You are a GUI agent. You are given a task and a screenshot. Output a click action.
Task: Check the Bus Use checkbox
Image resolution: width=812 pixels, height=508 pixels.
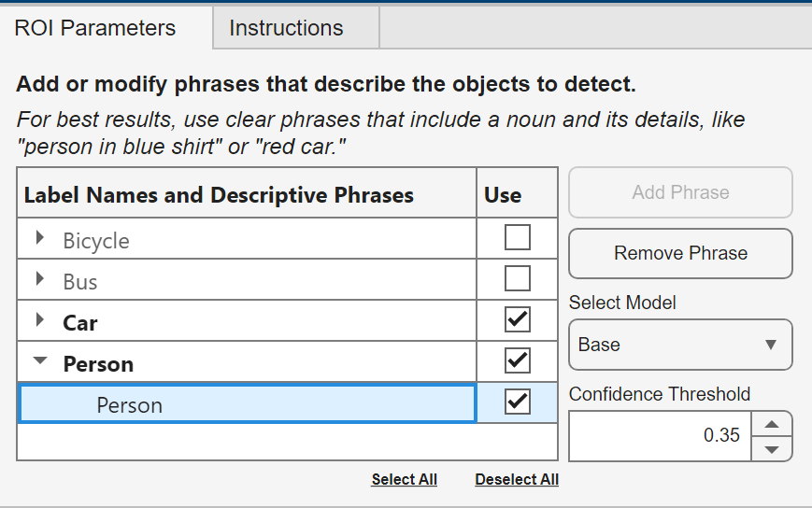click(517, 279)
